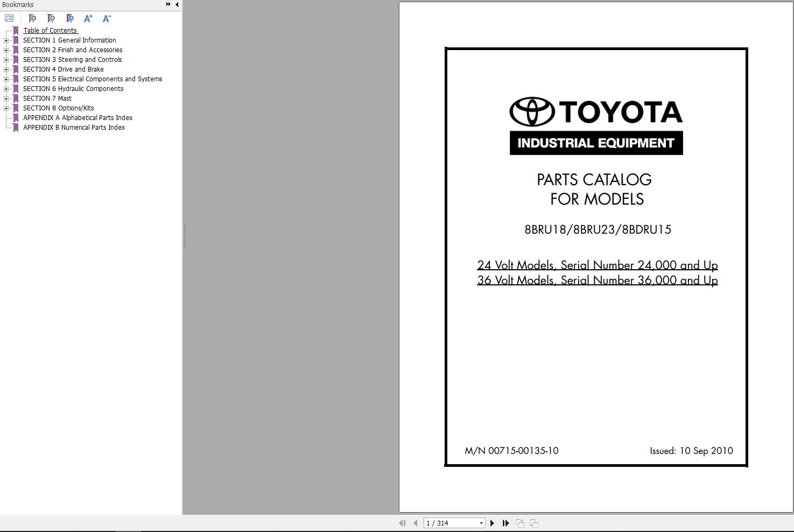This screenshot has width=794, height=532.
Task: Go to the previous page
Action: point(415,523)
